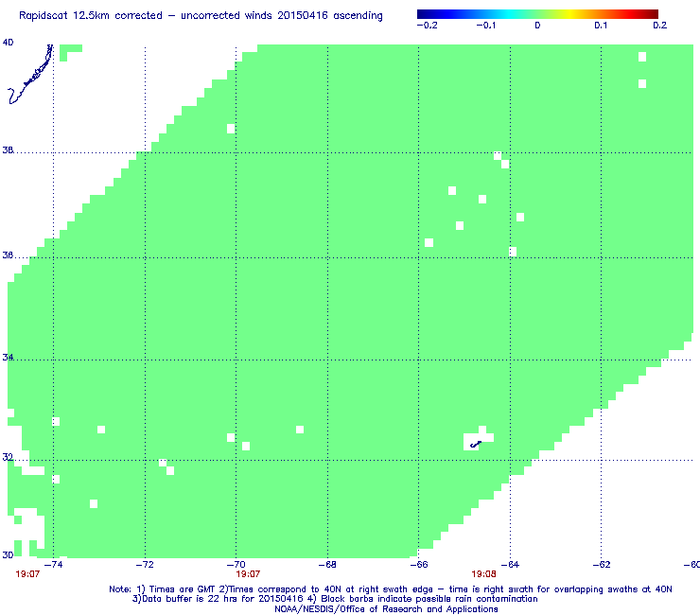This screenshot has height=615, width=700.
Task: Click the small island outline near 32N
Action: (x=476, y=444)
